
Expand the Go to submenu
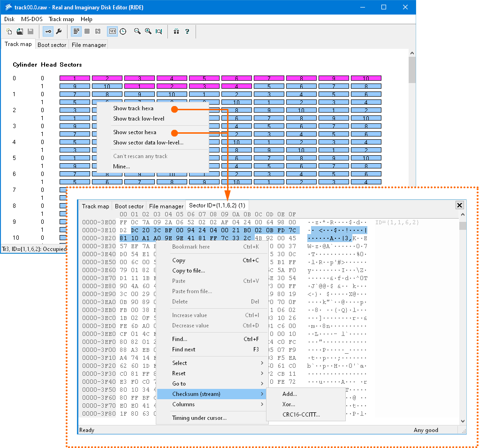[x=212, y=384]
